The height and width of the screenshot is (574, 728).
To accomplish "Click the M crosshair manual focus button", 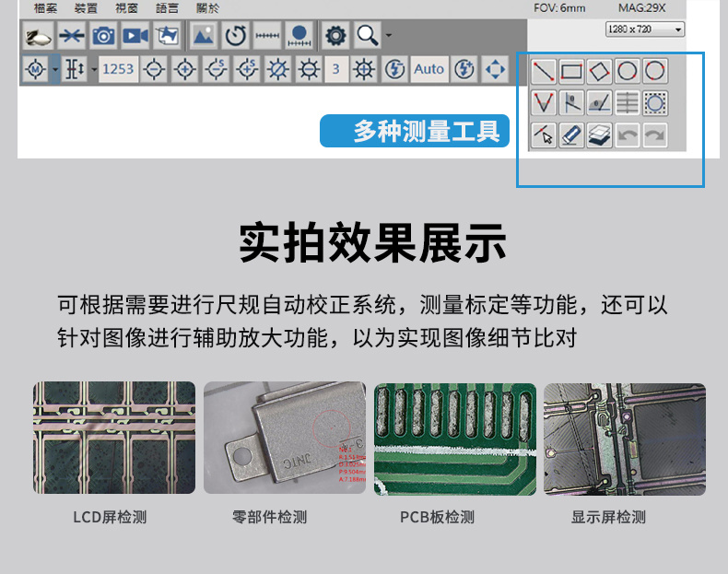I will point(36,70).
